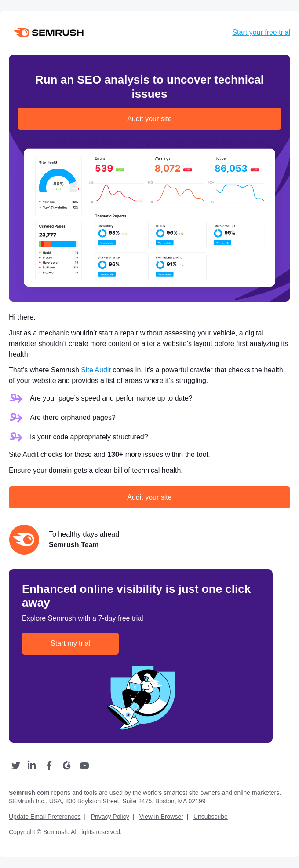This screenshot has height=868, width=299.
Task: Click the Start my trial button
Action: tap(70, 643)
